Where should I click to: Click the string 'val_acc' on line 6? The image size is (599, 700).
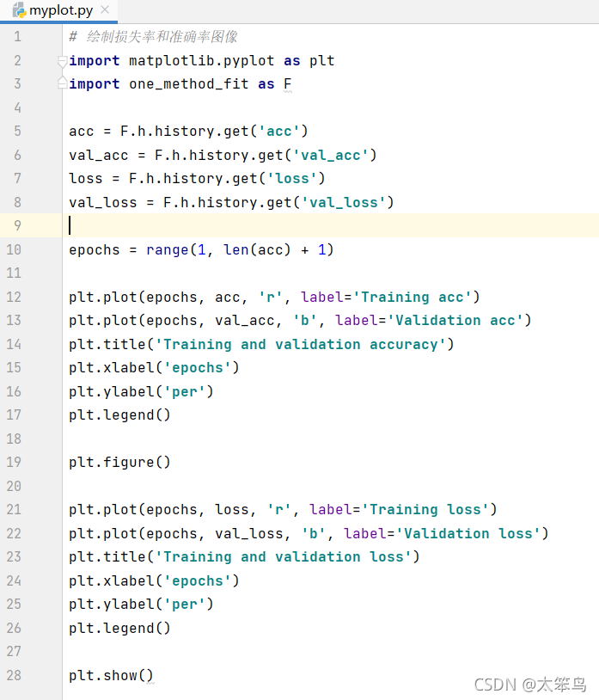click(331, 156)
